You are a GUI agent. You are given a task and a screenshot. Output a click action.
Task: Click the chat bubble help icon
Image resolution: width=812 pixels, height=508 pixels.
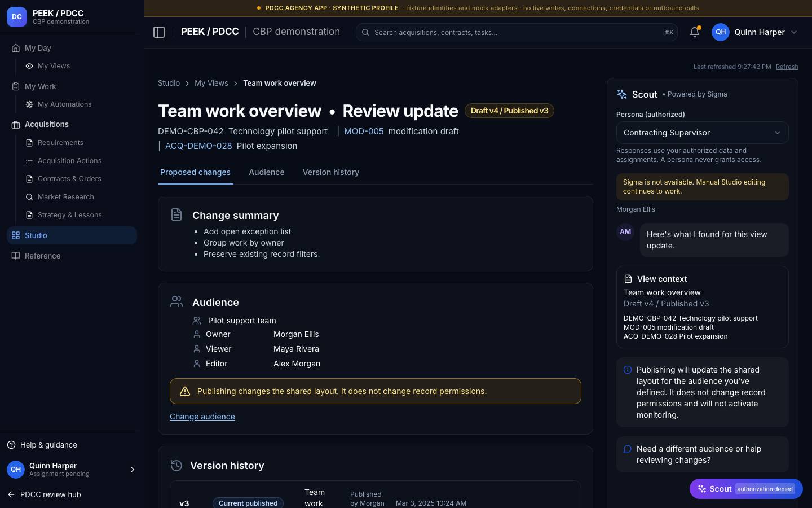(x=628, y=449)
